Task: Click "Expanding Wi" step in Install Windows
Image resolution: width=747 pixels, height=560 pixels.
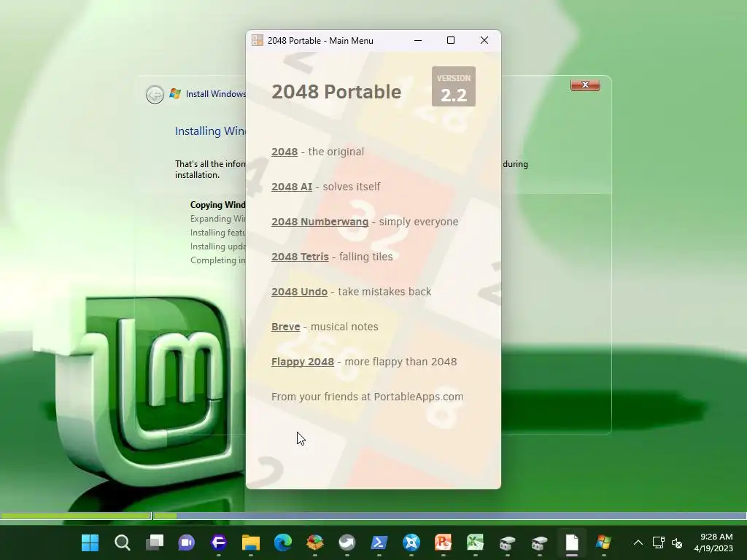Action: pyautogui.click(x=217, y=219)
